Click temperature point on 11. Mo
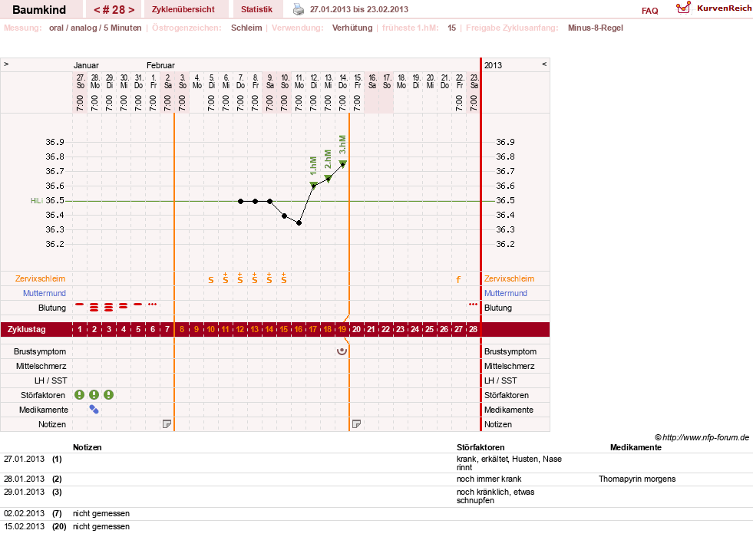Image resolution: width=753 pixels, height=560 pixels. click(299, 222)
